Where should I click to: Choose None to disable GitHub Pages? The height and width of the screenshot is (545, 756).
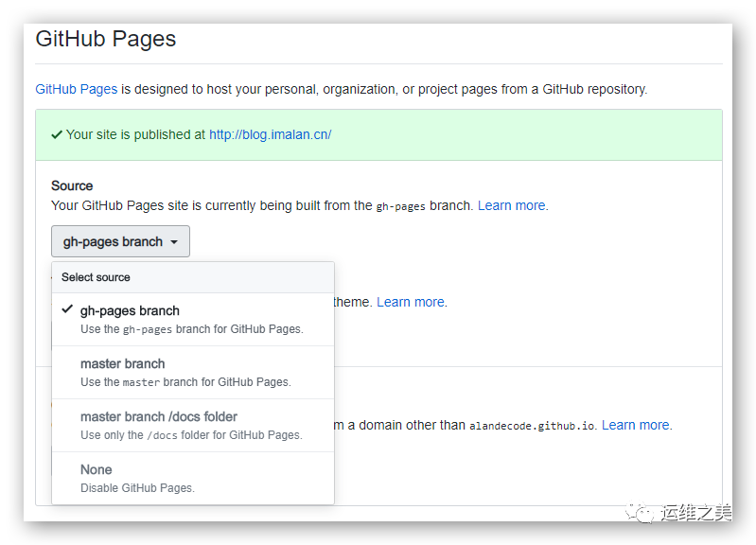(x=193, y=479)
